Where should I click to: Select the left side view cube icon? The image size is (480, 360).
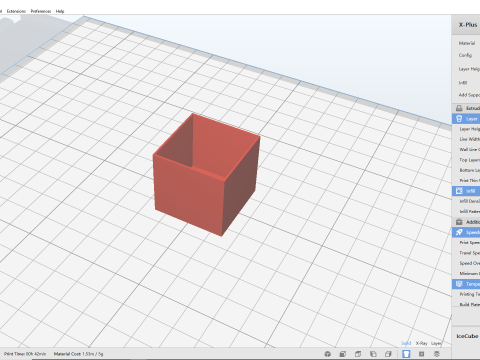tap(373, 354)
